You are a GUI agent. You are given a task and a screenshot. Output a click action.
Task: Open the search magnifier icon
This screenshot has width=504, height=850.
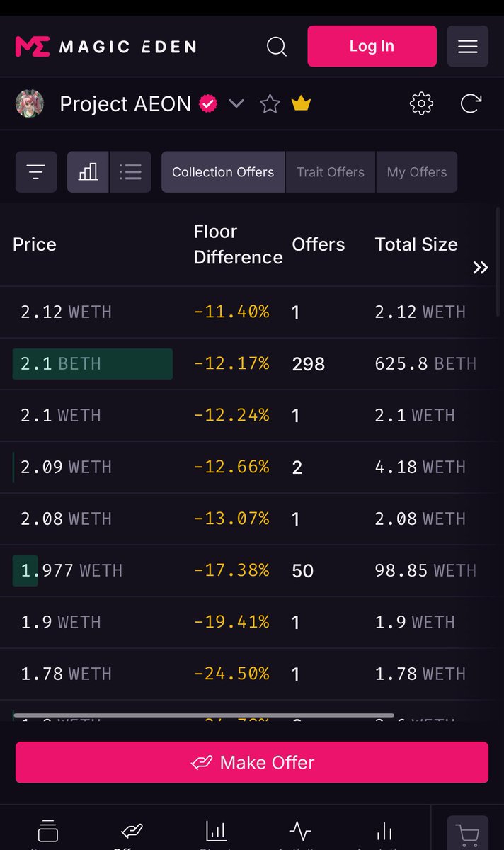coord(276,47)
